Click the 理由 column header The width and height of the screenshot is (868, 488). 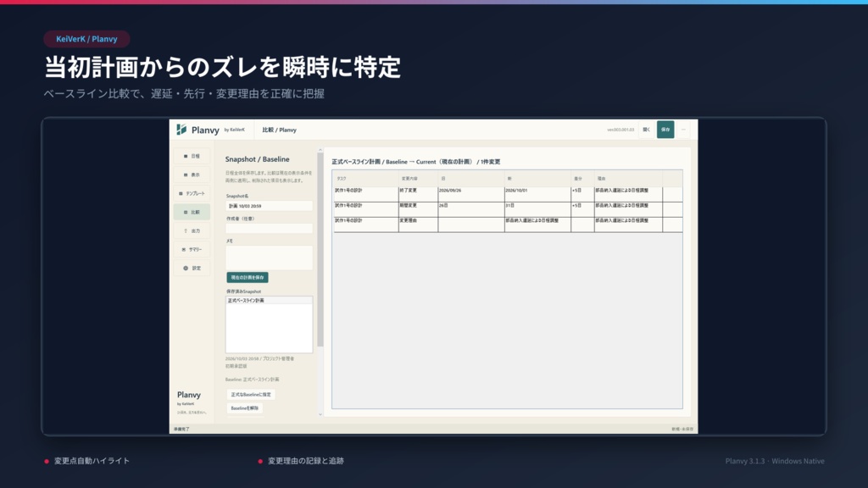(x=628, y=178)
